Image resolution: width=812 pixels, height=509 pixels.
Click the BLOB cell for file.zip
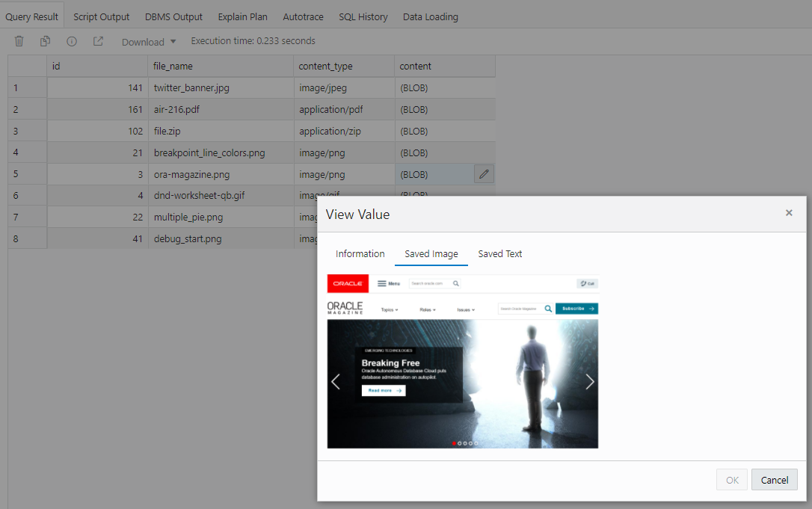point(446,131)
